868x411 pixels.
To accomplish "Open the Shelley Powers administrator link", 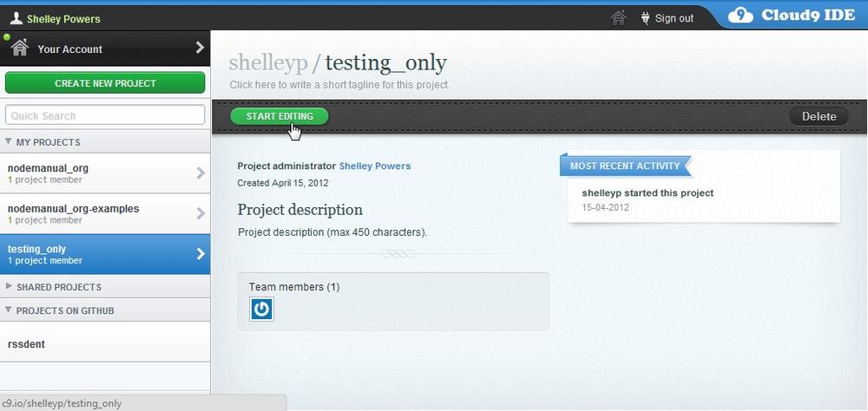I will (x=375, y=166).
